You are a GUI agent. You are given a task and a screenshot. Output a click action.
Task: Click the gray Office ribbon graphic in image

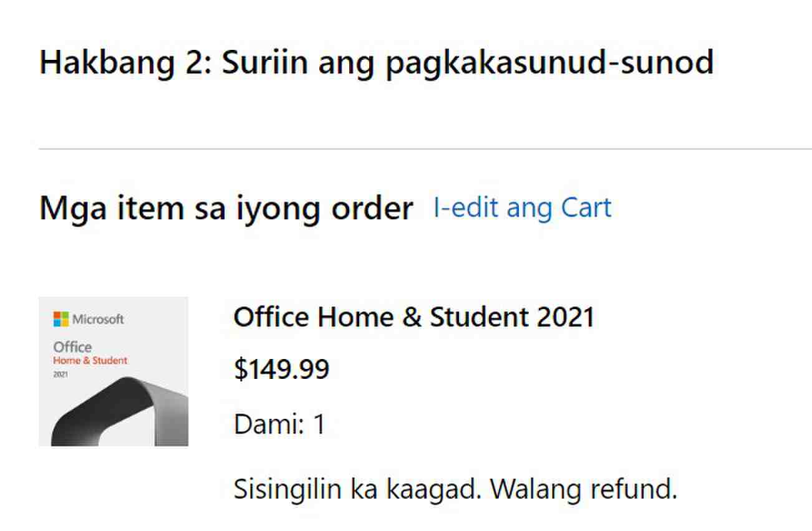pyautogui.click(x=125, y=414)
